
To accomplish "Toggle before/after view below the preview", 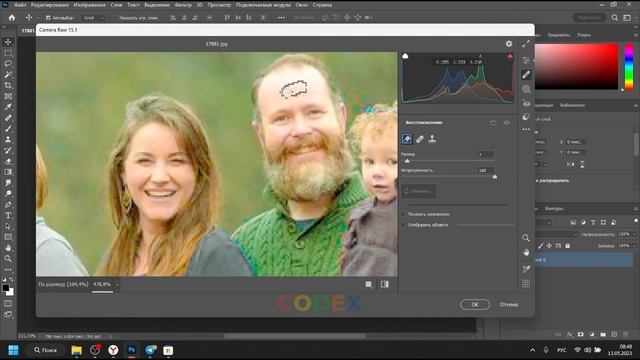I will tap(384, 284).
